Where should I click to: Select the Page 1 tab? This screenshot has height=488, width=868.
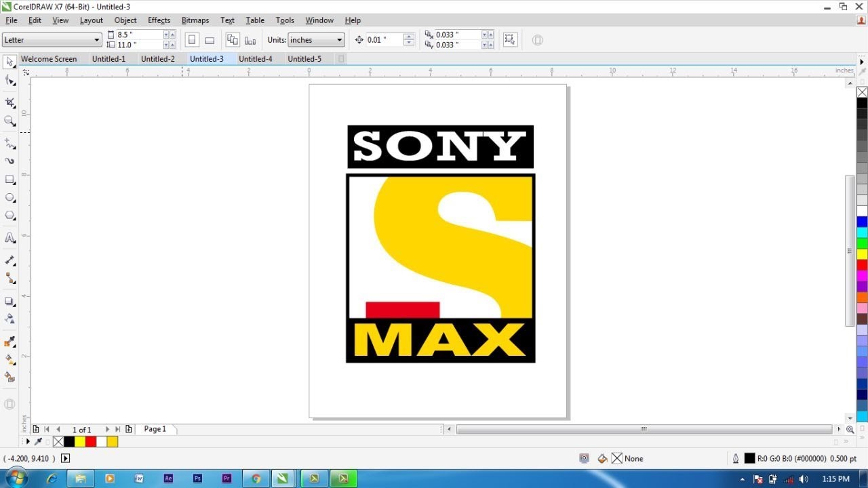pyautogui.click(x=155, y=429)
